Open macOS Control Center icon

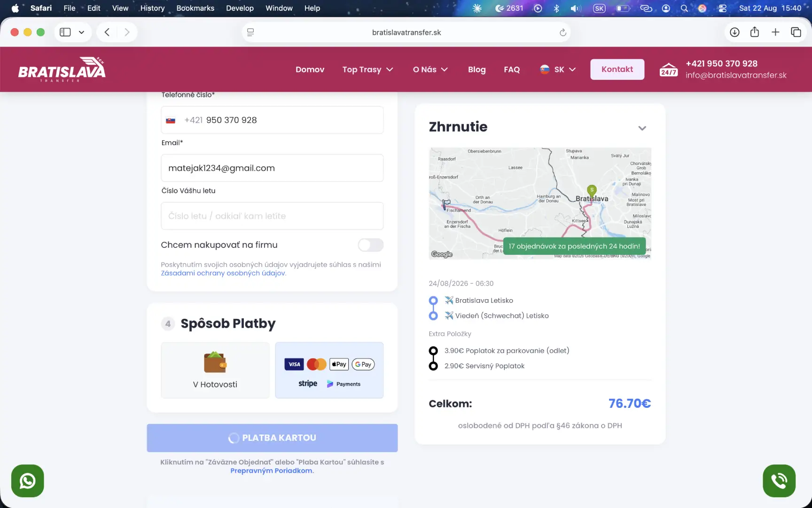(722, 8)
